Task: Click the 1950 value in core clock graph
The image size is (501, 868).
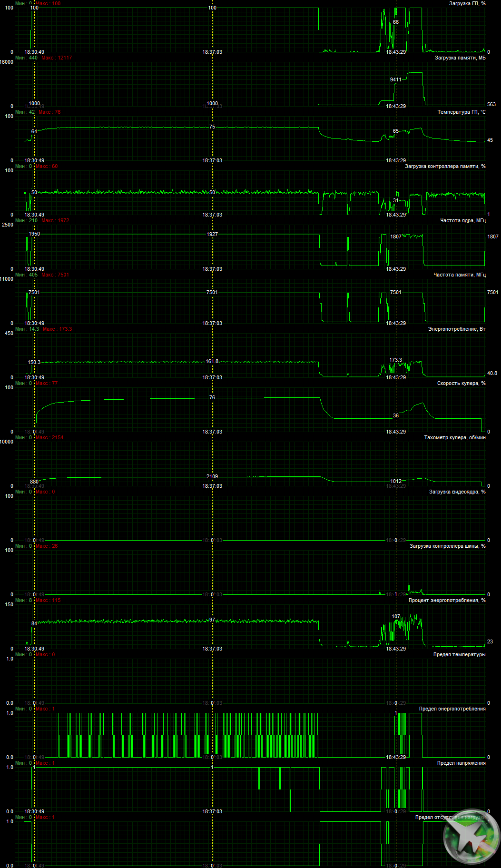Action: tap(34, 234)
